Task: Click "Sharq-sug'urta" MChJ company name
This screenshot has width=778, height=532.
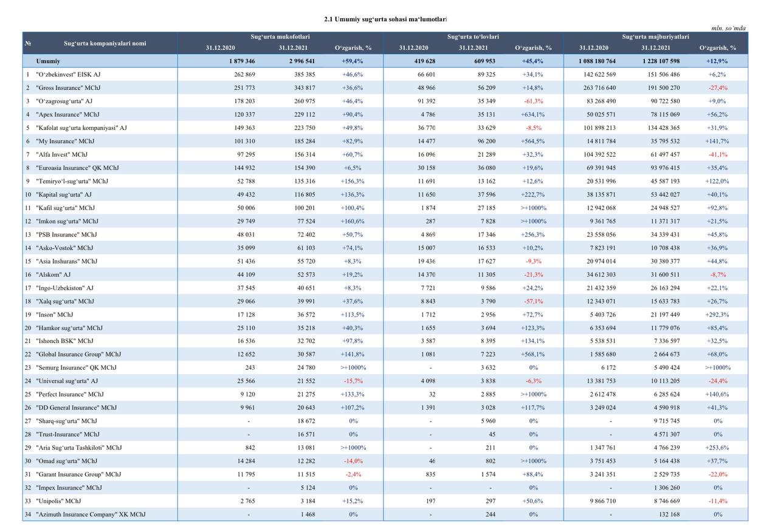Action: (x=66, y=421)
